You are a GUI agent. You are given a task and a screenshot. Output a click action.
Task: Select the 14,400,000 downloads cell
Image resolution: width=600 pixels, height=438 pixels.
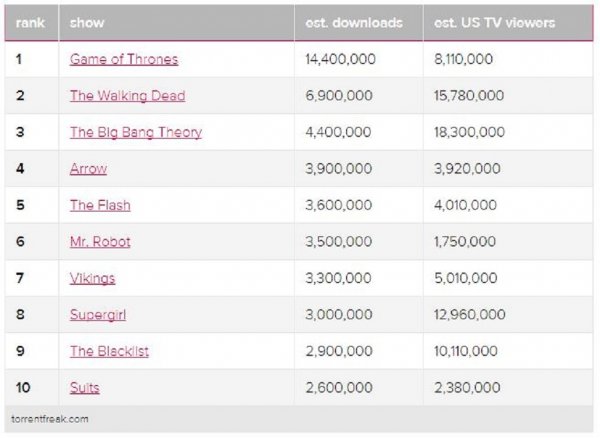click(x=340, y=59)
